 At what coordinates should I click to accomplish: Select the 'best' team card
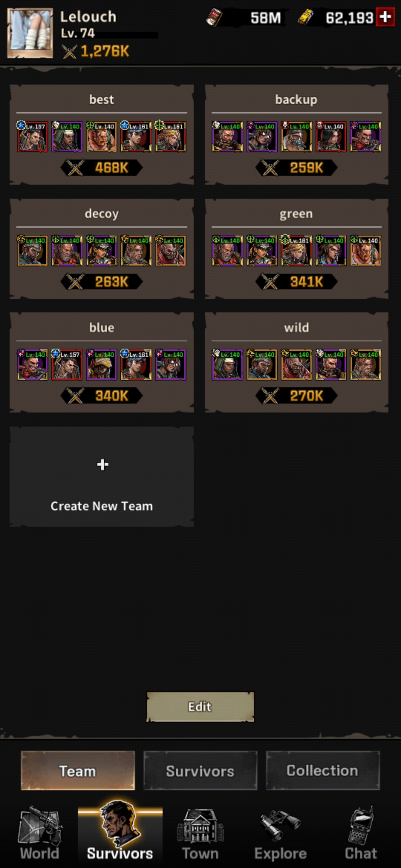click(x=102, y=135)
